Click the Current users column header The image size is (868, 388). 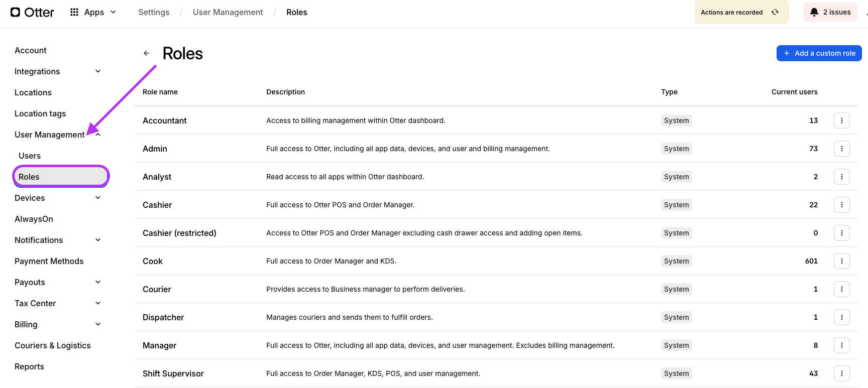(795, 92)
